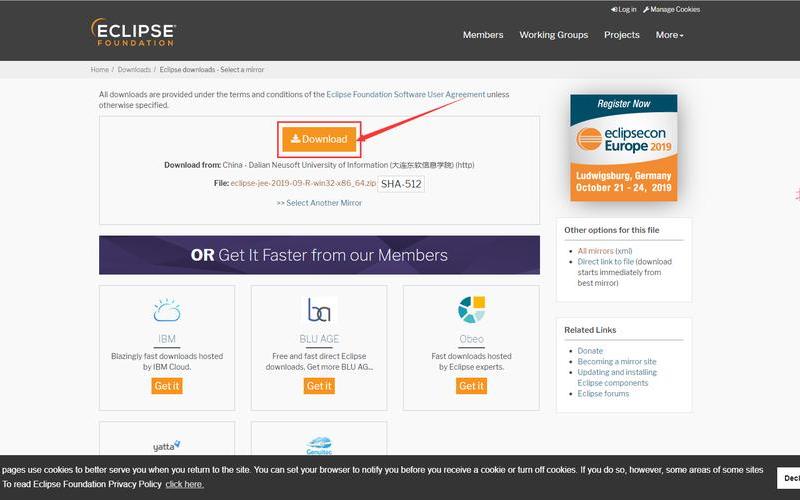Screen dimensions: 800x500
Task: Open the BLU AGE member link
Action: point(319,339)
